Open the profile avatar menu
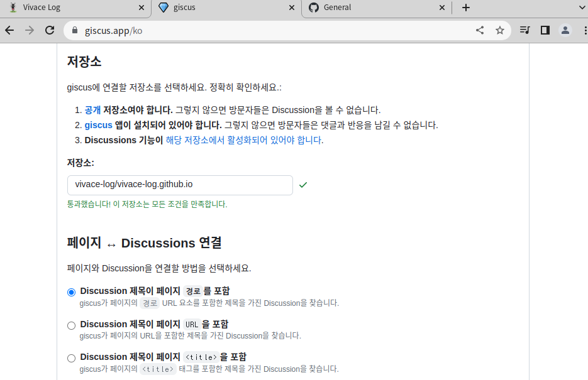 tap(565, 30)
